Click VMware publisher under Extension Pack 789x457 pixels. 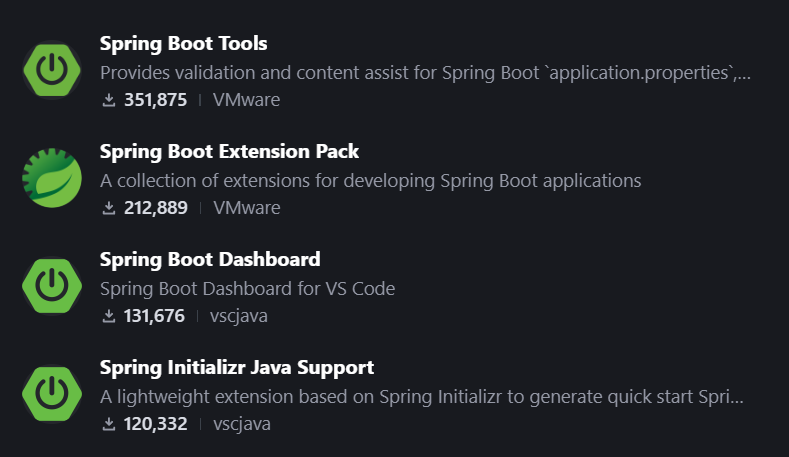coord(247,207)
